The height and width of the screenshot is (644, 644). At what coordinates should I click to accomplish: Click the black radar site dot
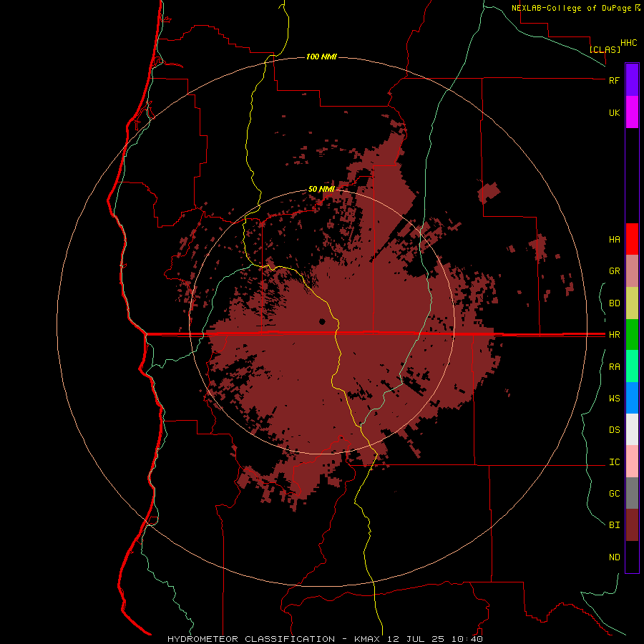[x=322, y=321]
